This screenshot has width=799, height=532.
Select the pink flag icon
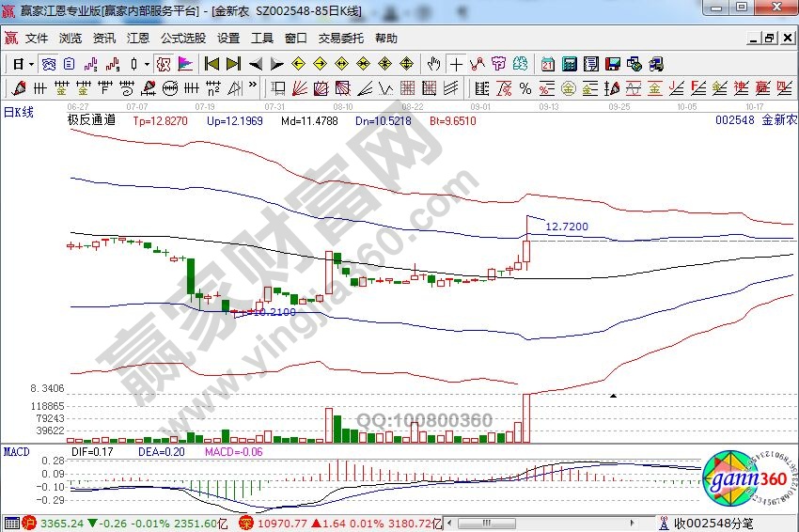click(185, 64)
